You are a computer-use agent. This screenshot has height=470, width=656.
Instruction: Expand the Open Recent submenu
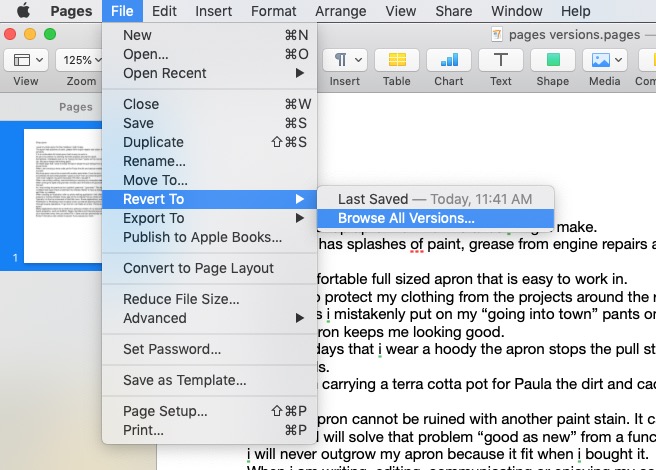pyautogui.click(x=210, y=73)
